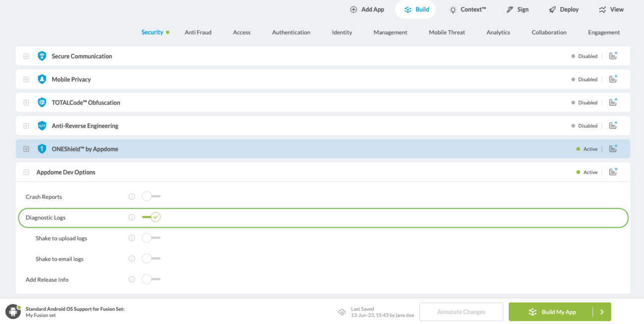Expand the ONEShield by Appdome section
The image size is (644, 324).
pyautogui.click(x=26, y=148)
